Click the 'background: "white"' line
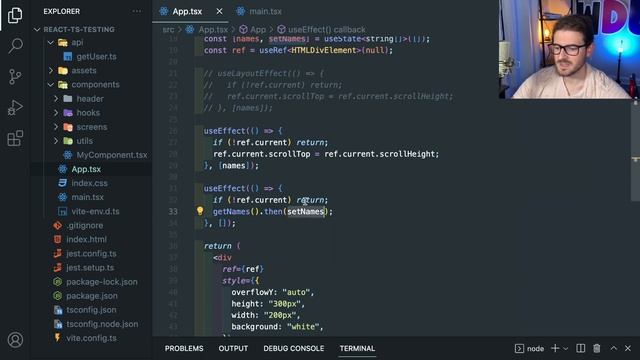The image size is (640, 360). tap(277, 327)
